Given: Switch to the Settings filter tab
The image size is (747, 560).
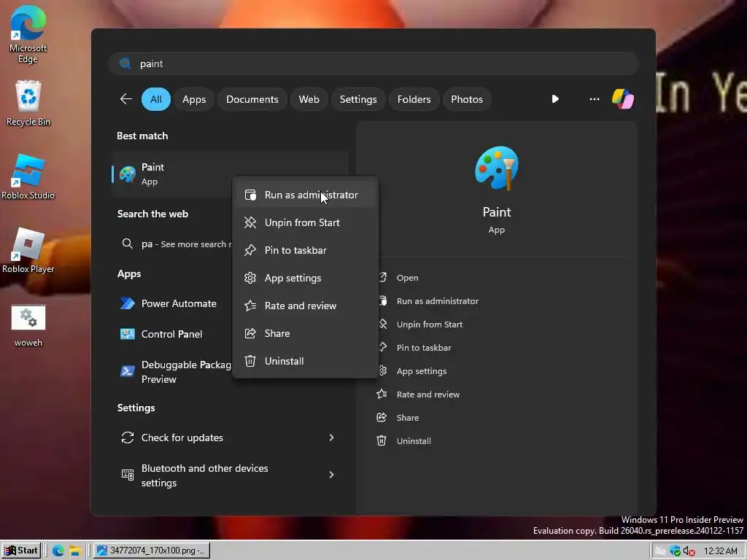Looking at the screenshot, I should [x=357, y=99].
